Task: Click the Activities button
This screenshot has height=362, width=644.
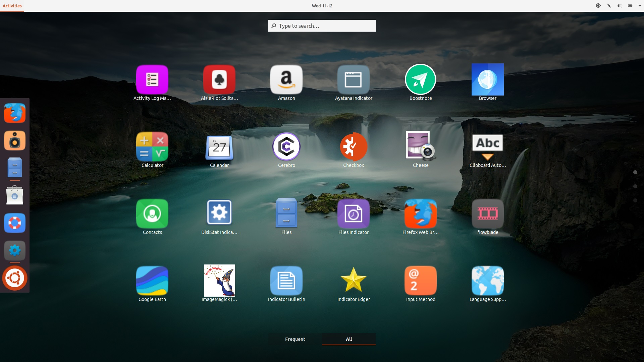Action: tap(12, 6)
